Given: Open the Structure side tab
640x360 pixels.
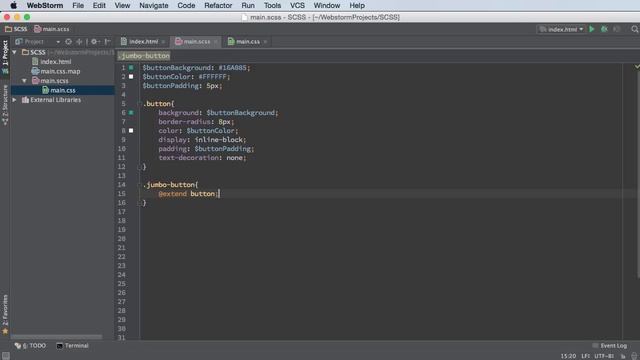Looking at the screenshot, I should [5, 105].
